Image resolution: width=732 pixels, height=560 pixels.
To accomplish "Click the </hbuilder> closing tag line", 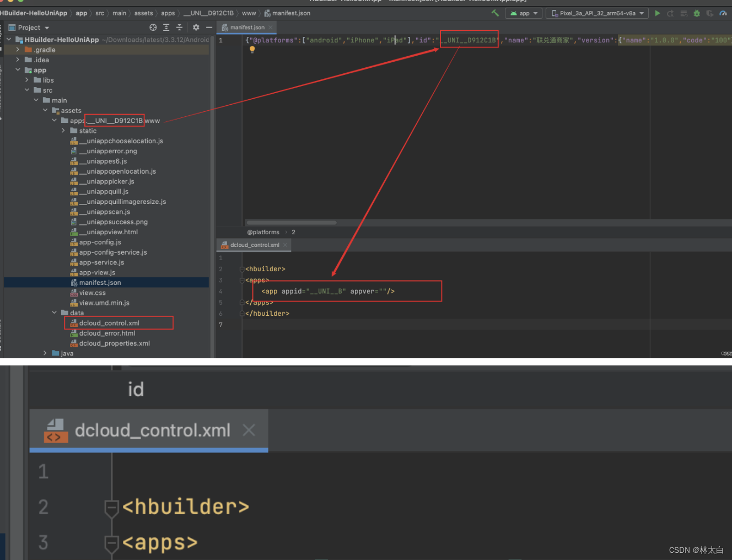I will (267, 313).
